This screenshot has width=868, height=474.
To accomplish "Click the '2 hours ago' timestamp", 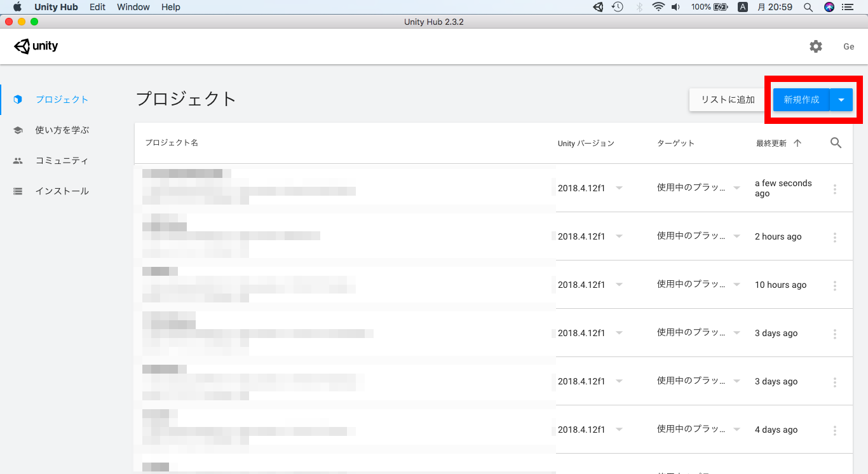I will click(778, 236).
